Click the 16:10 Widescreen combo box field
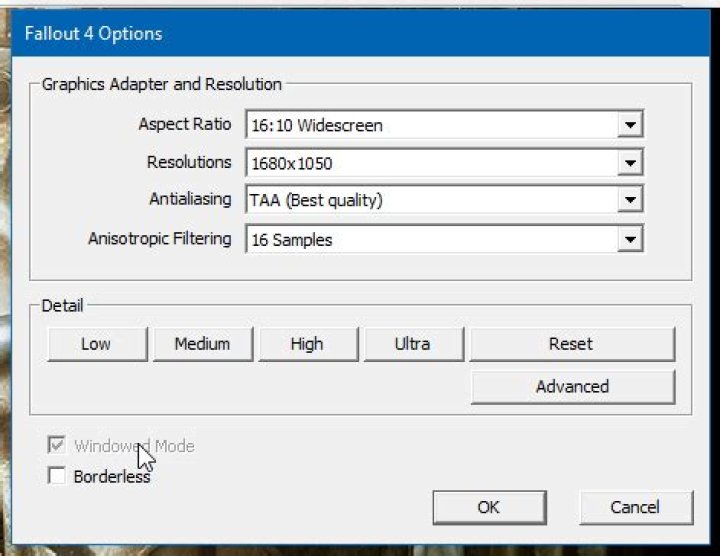Image resolution: width=720 pixels, height=556 pixels. [x=444, y=124]
